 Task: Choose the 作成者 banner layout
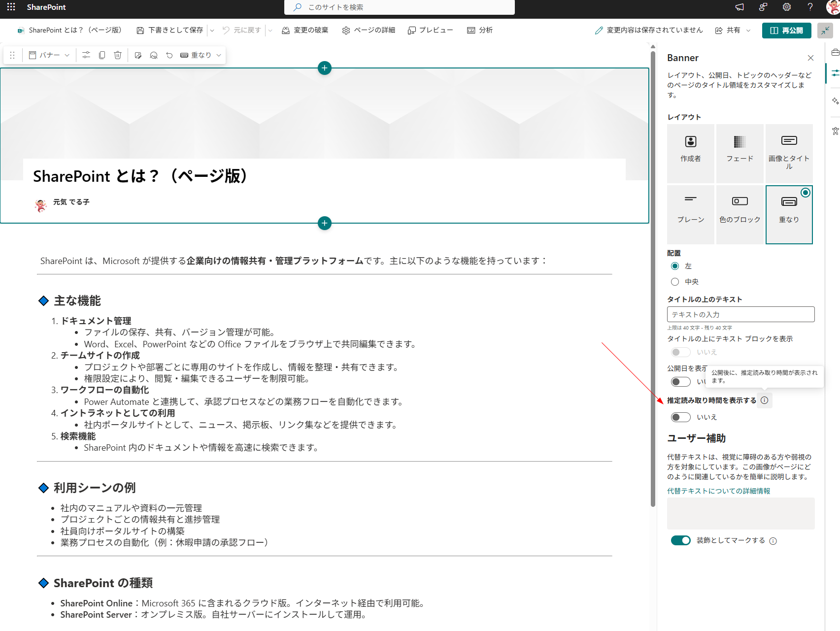point(691,153)
